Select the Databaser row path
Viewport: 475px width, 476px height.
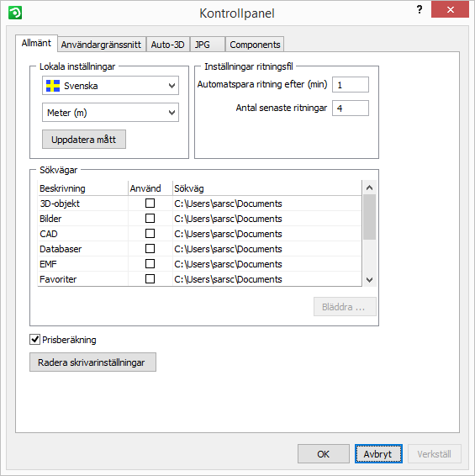pos(228,249)
